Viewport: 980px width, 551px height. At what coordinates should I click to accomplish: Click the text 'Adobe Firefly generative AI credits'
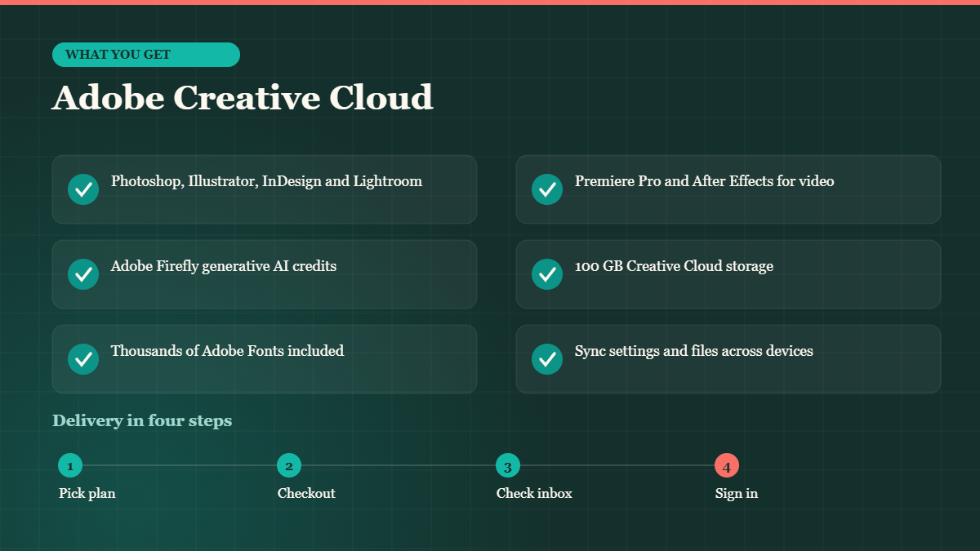click(224, 266)
